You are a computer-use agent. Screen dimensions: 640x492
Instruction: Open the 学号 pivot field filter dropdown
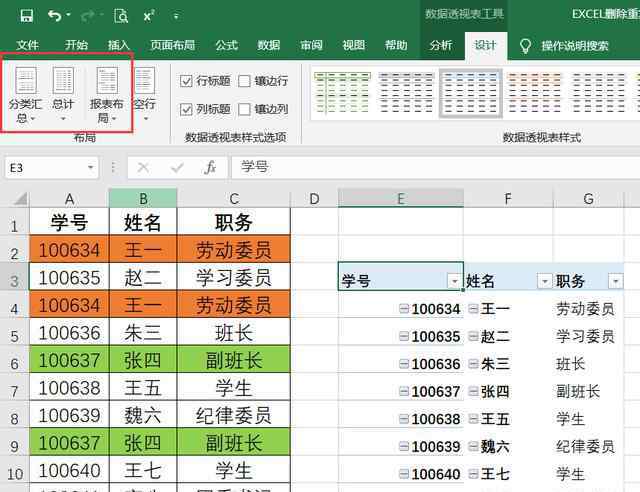tap(454, 282)
